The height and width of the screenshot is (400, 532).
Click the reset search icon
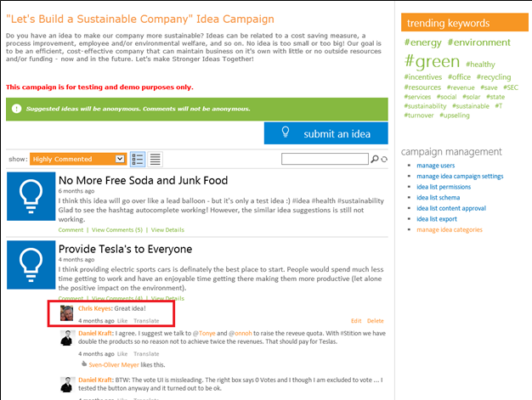(x=382, y=159)
